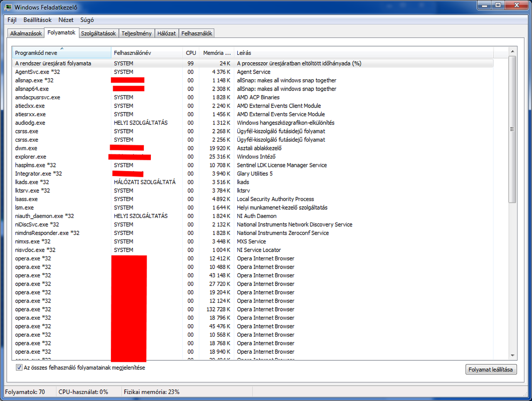This screenshot has height=401, width=532.
Task: Select the dwm.exe process row
Action: coord(253,148)
